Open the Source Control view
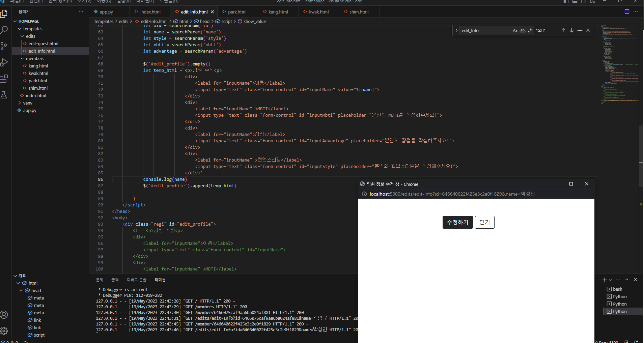The width and height of the screenshot is (644, 343). pyautogui.click(x=4, y=46)
